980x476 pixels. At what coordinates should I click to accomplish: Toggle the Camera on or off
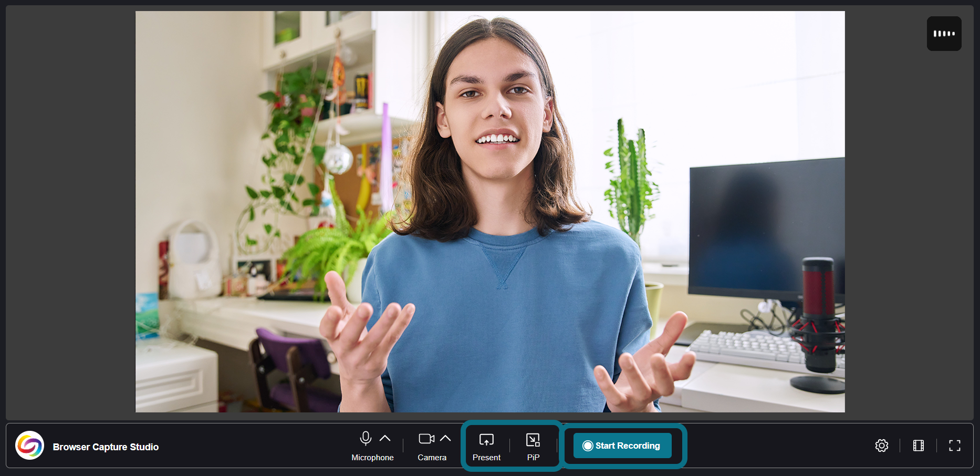[426, 438]
